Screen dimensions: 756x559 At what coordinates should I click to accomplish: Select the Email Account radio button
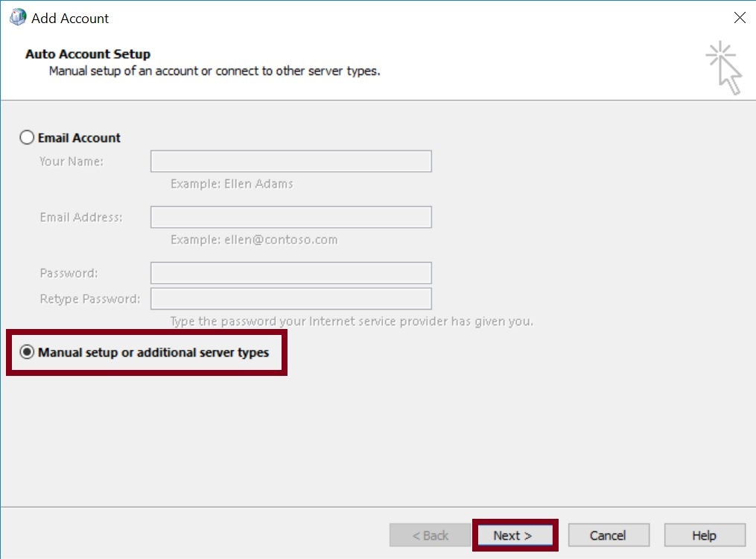[28, 138]
